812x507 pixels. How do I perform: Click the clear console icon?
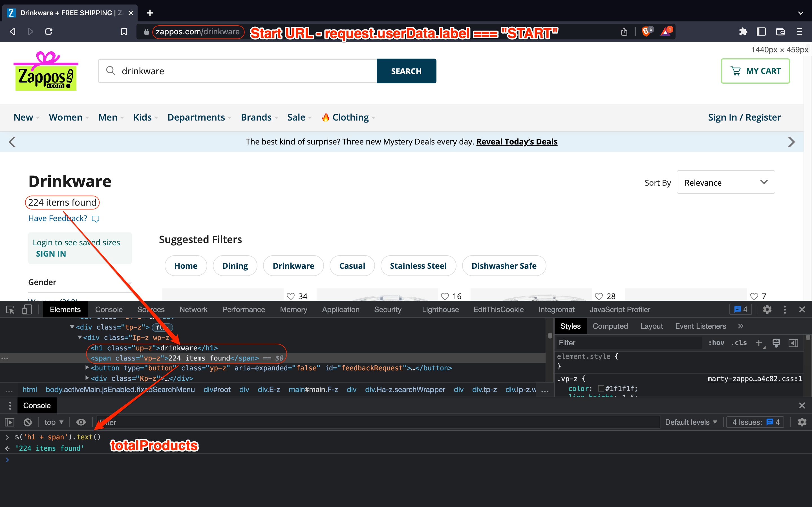[x=28, y=422]
